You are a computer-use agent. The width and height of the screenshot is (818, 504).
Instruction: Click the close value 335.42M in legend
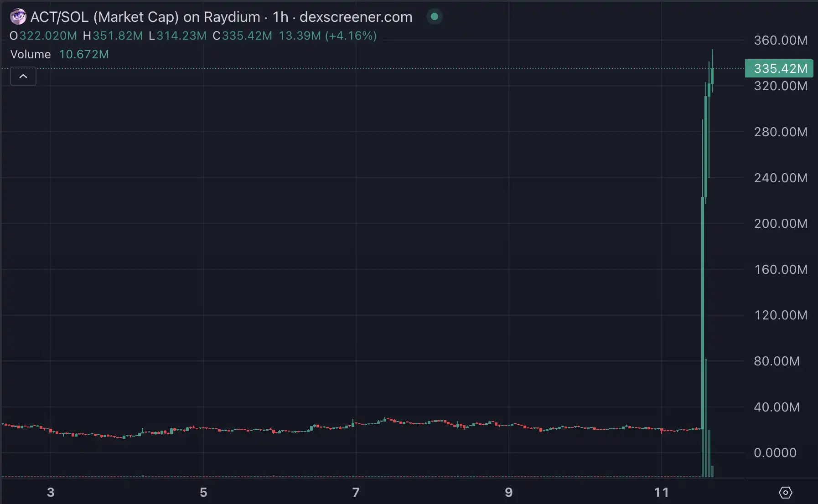click(247, 36)
